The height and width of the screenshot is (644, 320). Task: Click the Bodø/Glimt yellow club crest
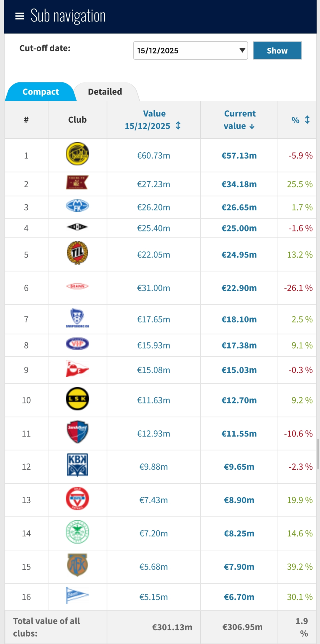[77, 154]
